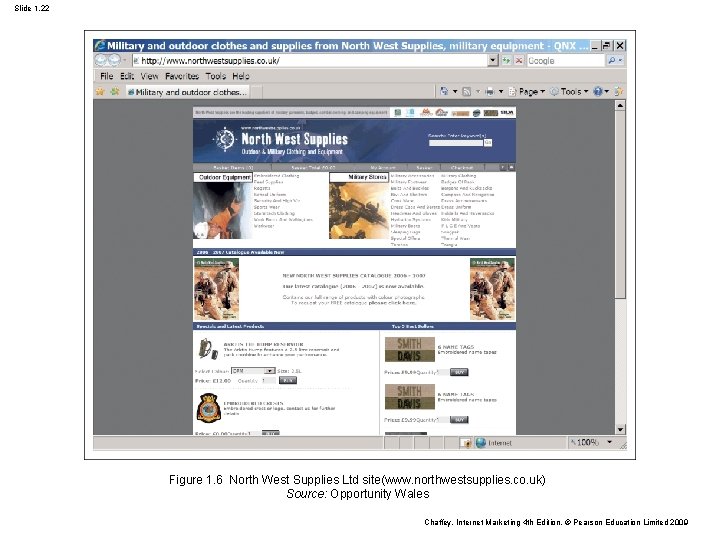The image size is (720, 540).
Task: Click Buy button for first name tags
Action: click(459, 372)
